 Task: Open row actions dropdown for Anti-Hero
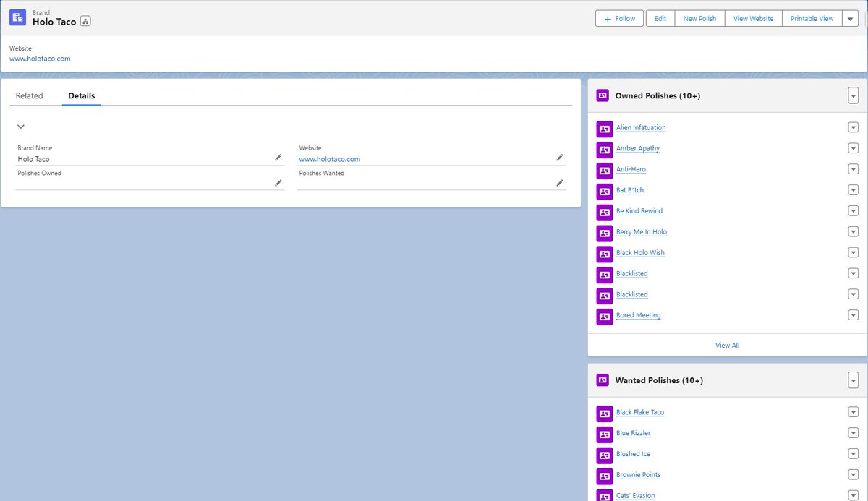(x=853, y=169)
